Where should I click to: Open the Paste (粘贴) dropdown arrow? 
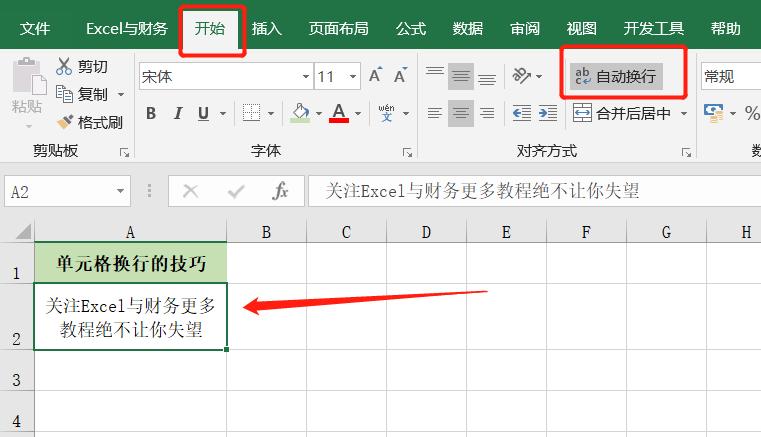(29, 126)
